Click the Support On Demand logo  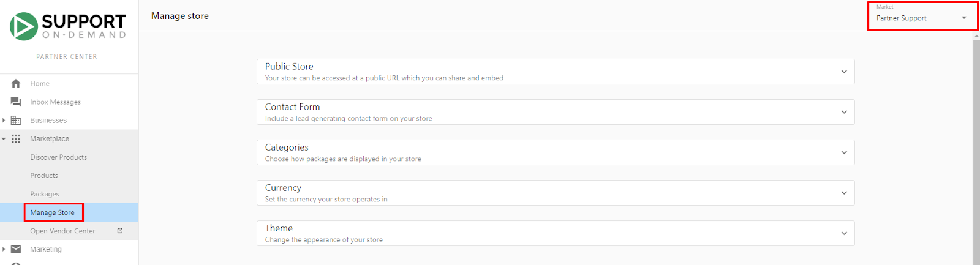click(x=68, y=27)
